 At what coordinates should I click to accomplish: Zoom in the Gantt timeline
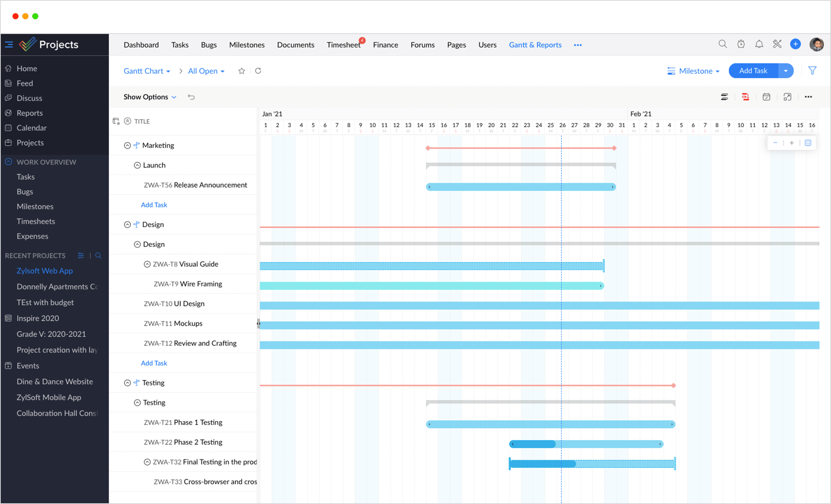792,143
